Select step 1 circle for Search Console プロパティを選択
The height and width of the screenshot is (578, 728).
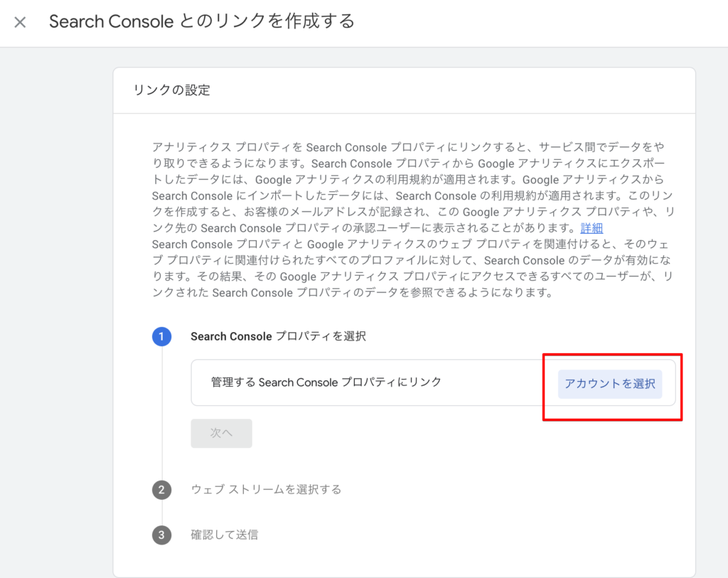(x=161, y=336)
